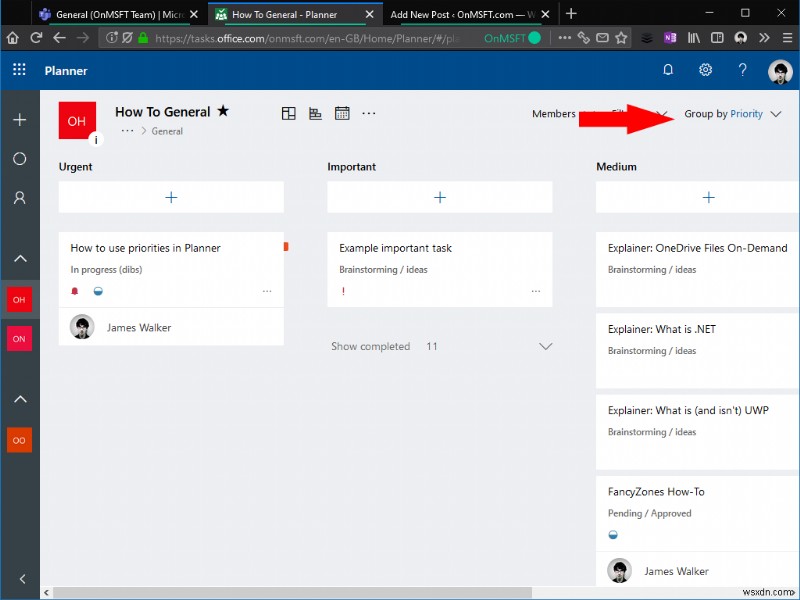Collapse the Favorites section in sidebar
This screenshot has width=800, height=600.
20,259
